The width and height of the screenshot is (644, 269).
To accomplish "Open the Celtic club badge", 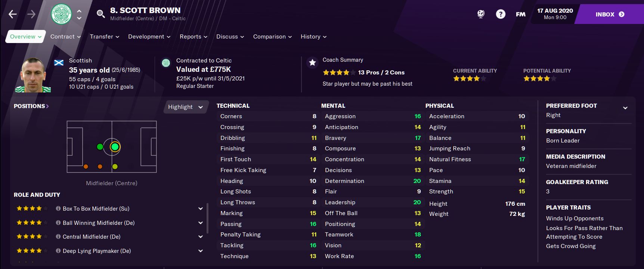I will click(61, 14).
